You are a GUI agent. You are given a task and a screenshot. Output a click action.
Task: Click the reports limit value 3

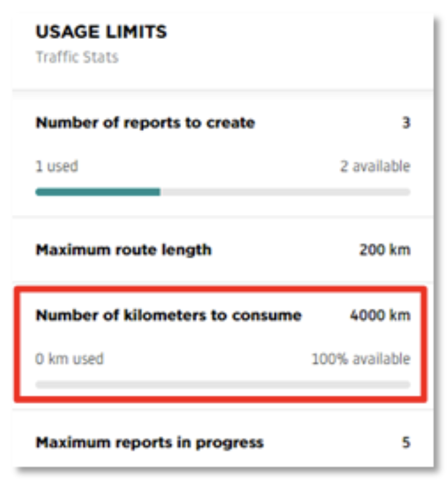406,122
